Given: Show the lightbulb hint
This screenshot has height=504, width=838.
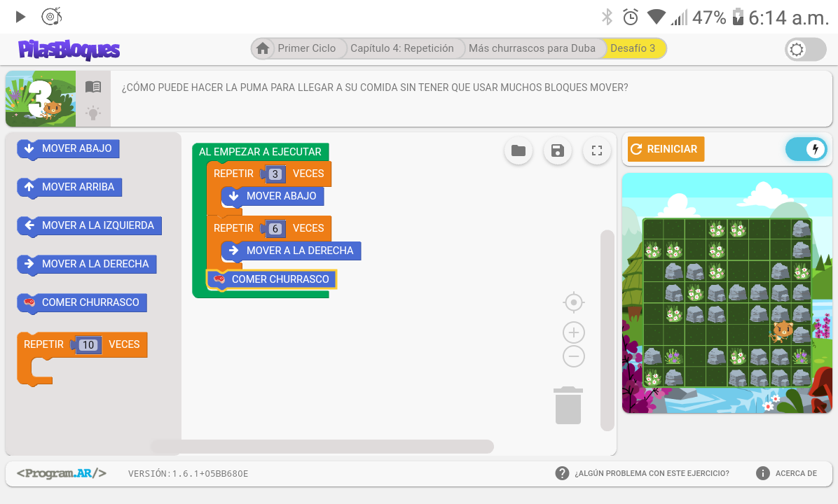Looking at the screenshot, I should tap(93, 112).
